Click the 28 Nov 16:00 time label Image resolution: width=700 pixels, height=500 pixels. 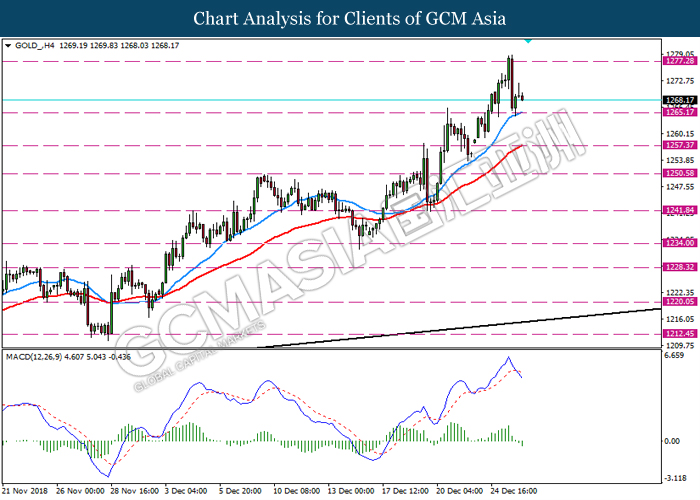click(x=134, y=491)
